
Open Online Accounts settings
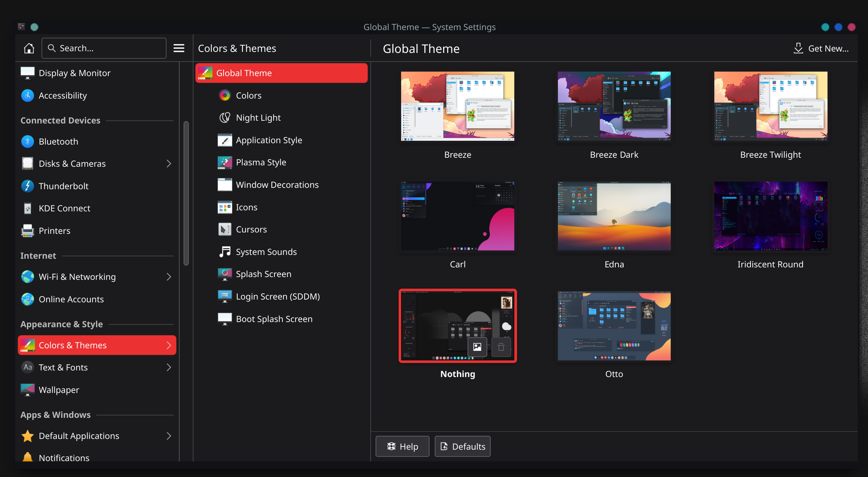click(97, 299)
